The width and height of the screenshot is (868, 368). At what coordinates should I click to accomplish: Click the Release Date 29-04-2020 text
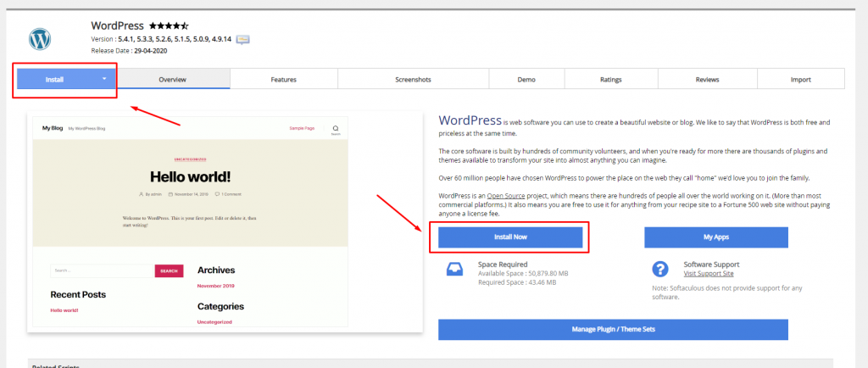129,50
